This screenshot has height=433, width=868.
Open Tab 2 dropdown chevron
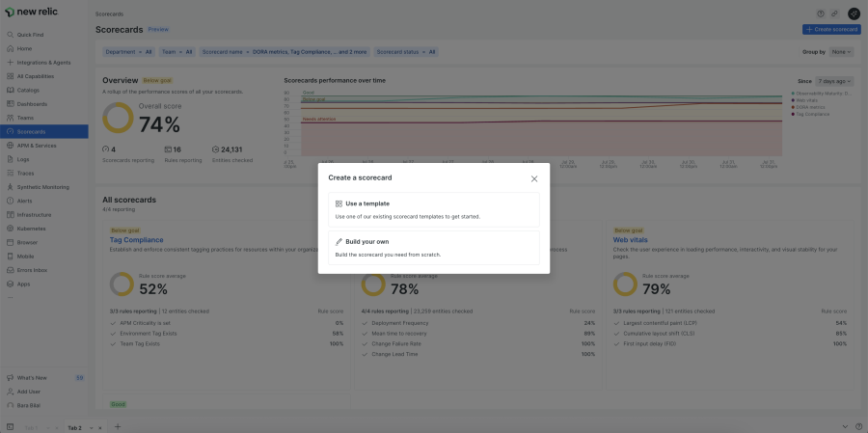coord(92,428)
